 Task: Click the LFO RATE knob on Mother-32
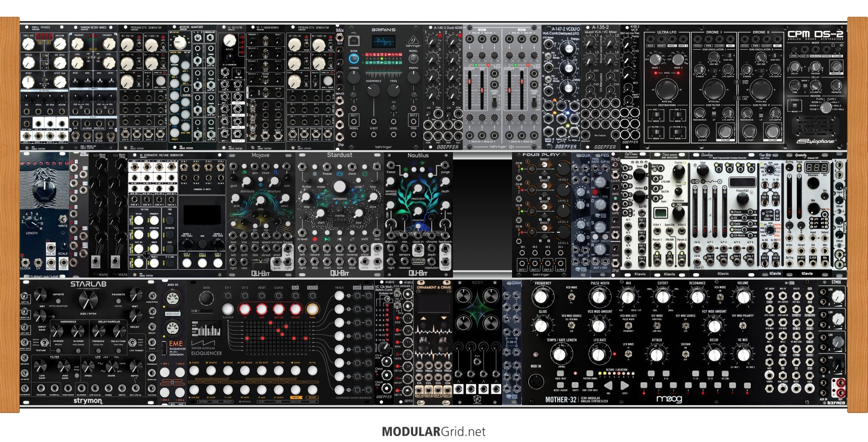pyautogui.click(x=599, y=354)
